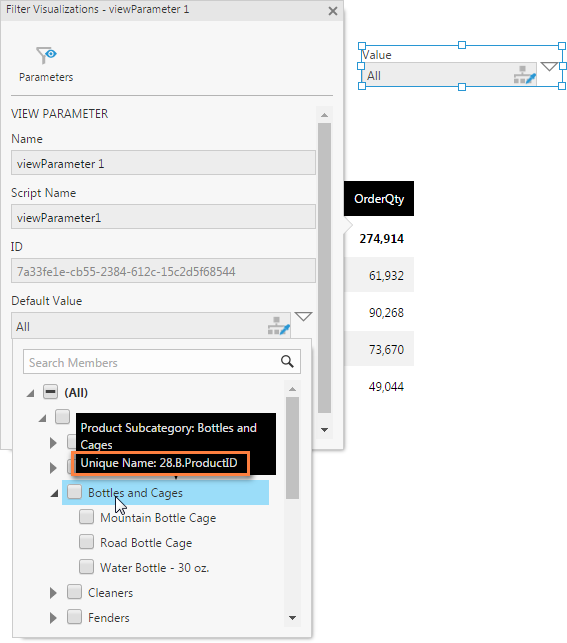Click member tree scrollbar down arrow
This screenshot has width=567, height=643.
coord(292,618)
